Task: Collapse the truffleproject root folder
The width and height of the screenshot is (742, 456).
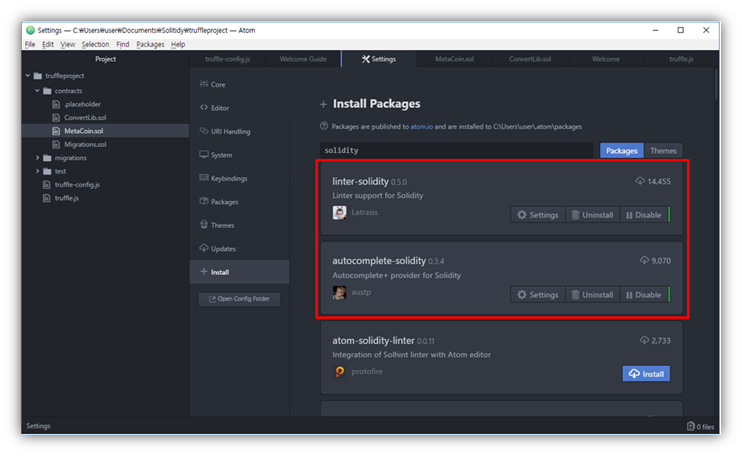Action: 28,76
